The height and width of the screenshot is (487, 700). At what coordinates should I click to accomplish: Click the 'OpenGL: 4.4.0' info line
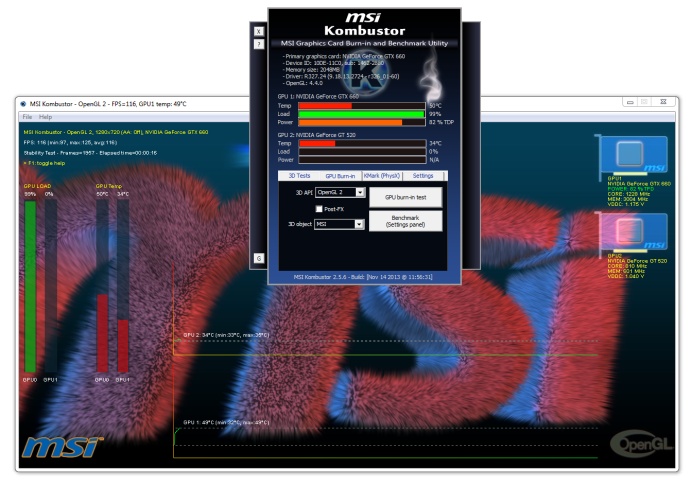point(303,83)
